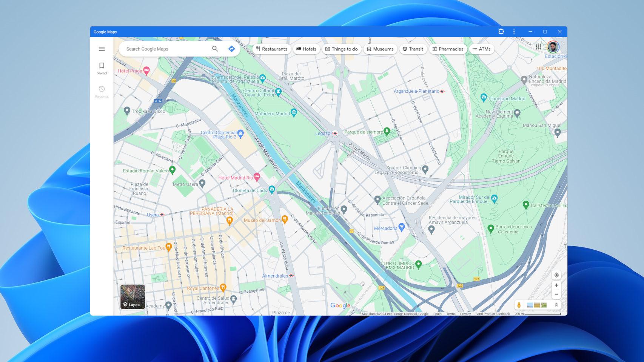Select the Things to do chip
Screen dimensions: 644x362
342,49
